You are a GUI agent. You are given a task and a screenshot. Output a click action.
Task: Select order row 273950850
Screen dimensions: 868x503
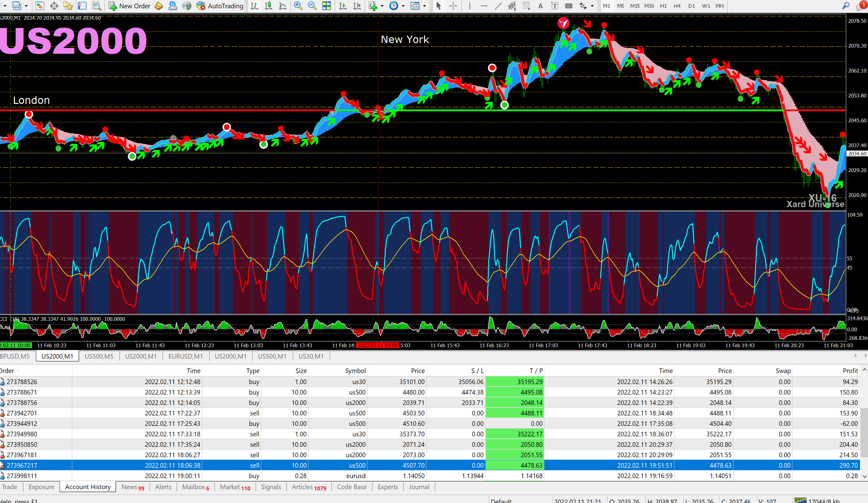click(x=22, y=444)
